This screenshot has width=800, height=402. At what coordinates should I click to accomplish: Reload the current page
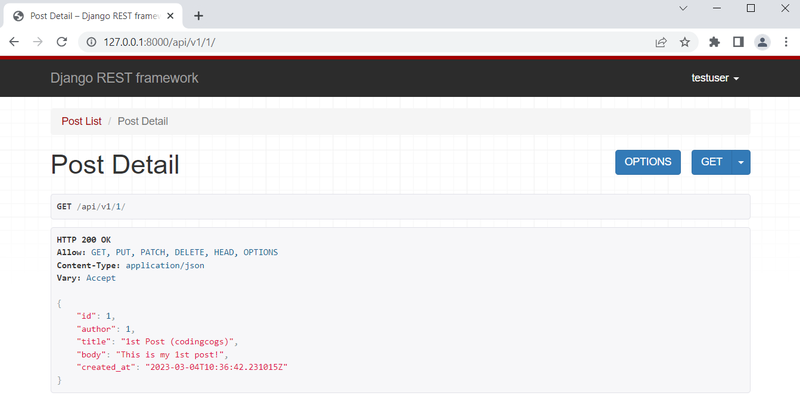[x=62, y=42]
